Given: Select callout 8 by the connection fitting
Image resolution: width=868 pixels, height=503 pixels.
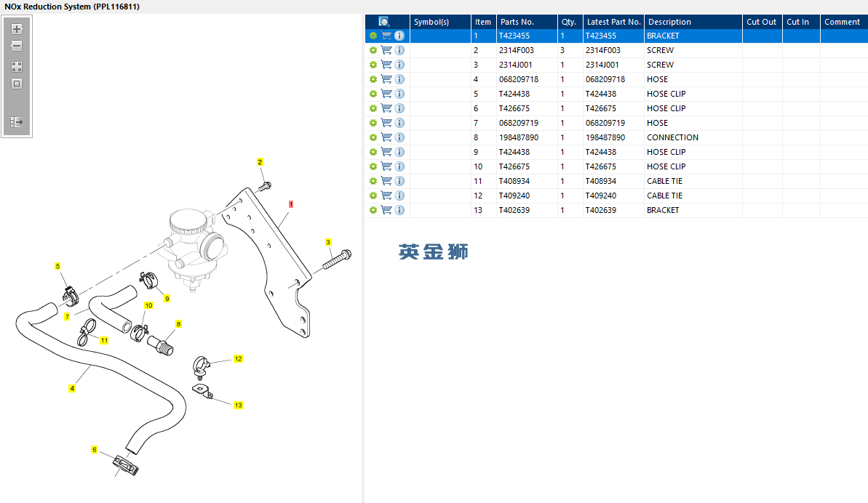Looking at the screenshot, I should tap(178, 324).
